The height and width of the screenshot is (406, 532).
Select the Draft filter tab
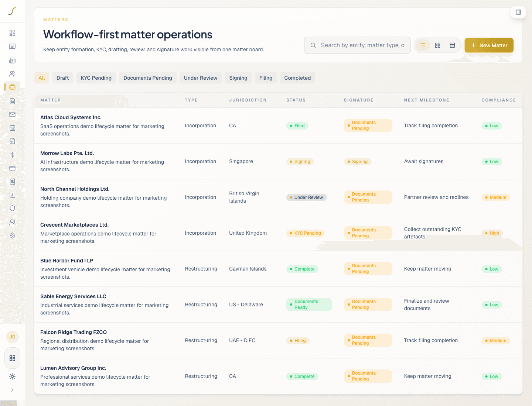pyautogui.click(x=62, y=78)
